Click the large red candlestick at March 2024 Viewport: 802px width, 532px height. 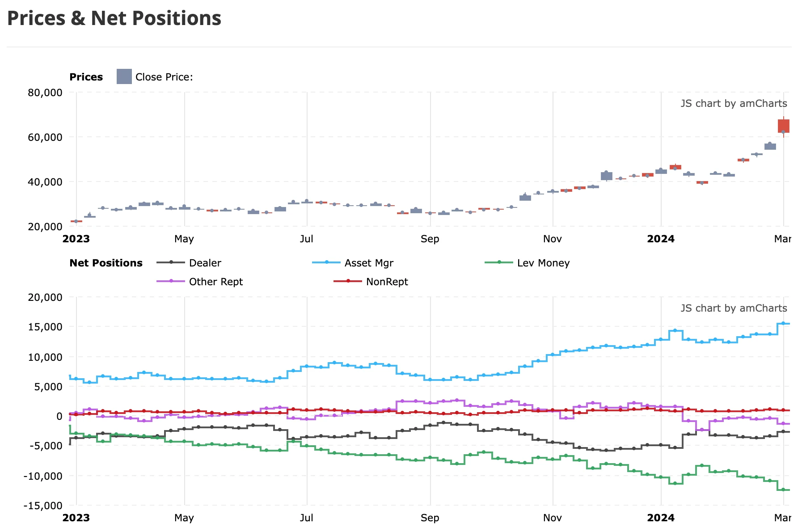point(784,126)
